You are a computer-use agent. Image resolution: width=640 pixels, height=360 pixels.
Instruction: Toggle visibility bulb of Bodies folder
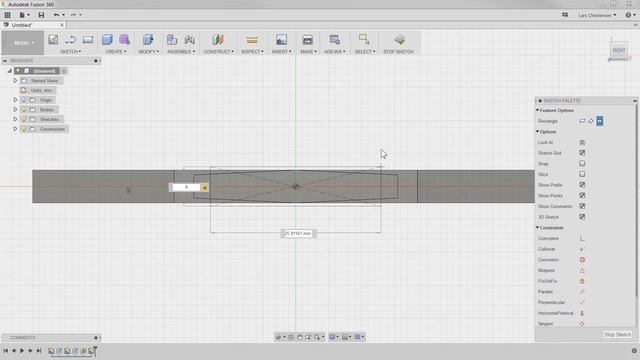click(x=24, y=110)
